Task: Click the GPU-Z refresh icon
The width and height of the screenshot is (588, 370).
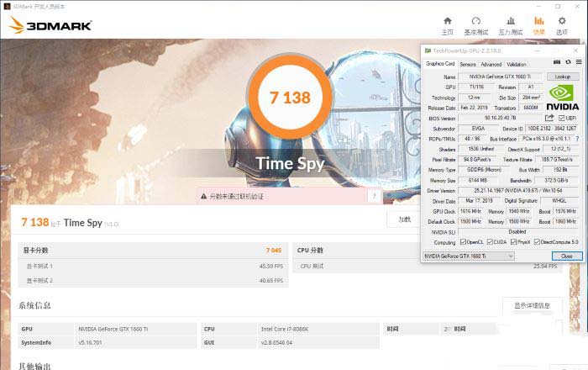Action: coord(568,62)
